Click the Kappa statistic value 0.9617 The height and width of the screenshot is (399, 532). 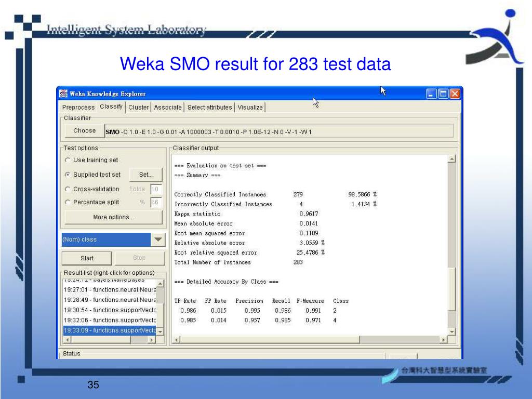coord(309,214)
